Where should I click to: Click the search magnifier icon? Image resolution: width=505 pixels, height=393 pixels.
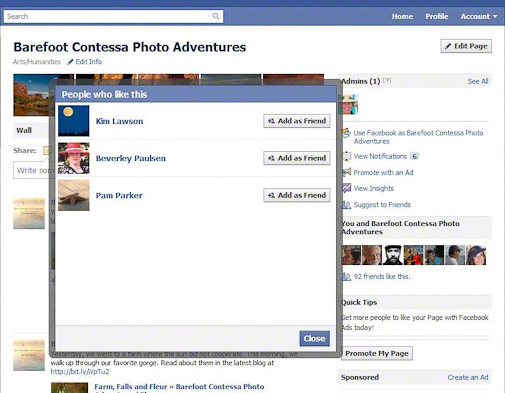click(216, 16)
